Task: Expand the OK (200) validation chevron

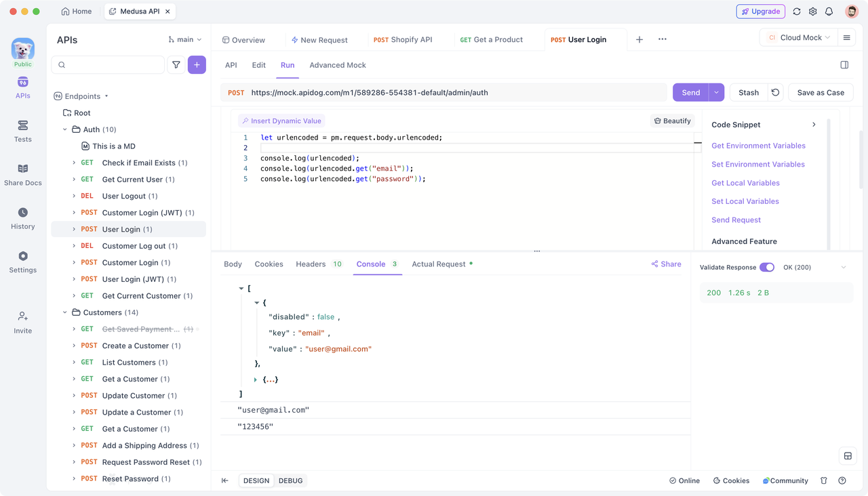Action: [x=844, y=267]
